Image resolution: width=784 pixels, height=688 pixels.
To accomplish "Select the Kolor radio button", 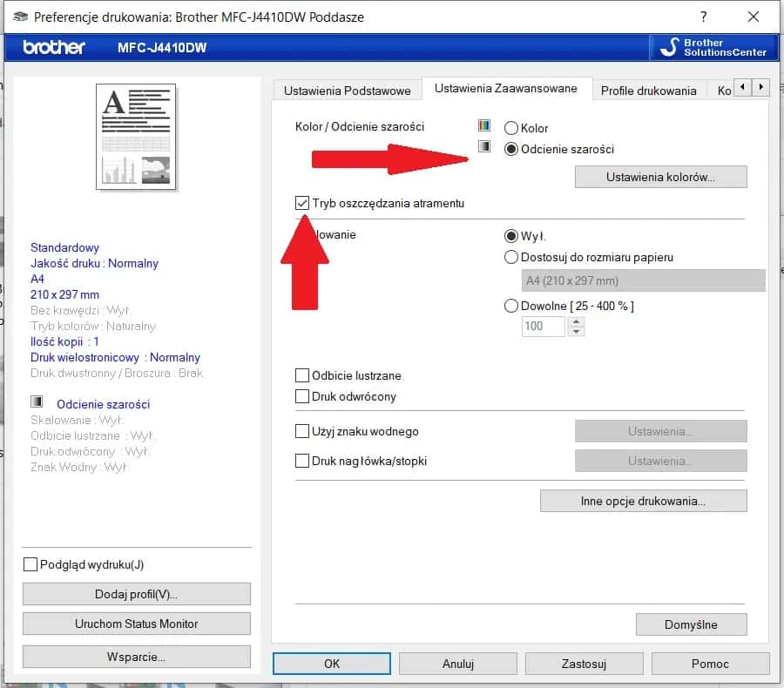I will 511,128.
